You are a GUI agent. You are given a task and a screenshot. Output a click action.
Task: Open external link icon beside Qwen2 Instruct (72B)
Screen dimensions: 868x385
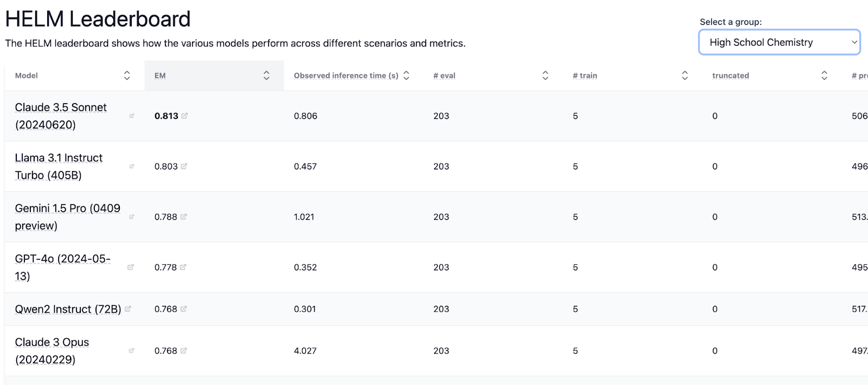(128, 309)
